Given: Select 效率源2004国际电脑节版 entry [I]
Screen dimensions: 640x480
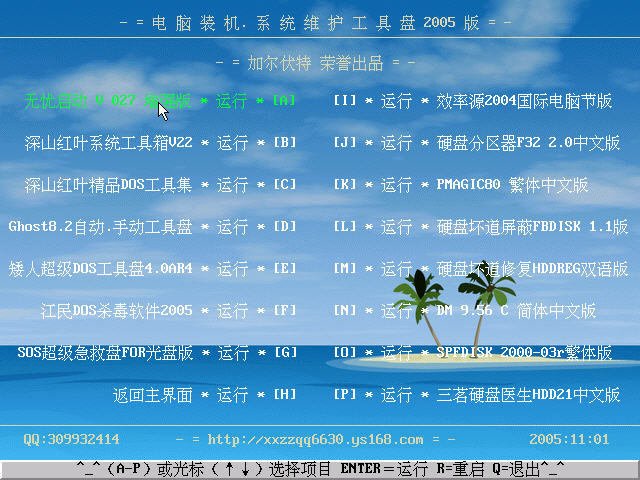Looking at the screenshot, I should 473,101.
